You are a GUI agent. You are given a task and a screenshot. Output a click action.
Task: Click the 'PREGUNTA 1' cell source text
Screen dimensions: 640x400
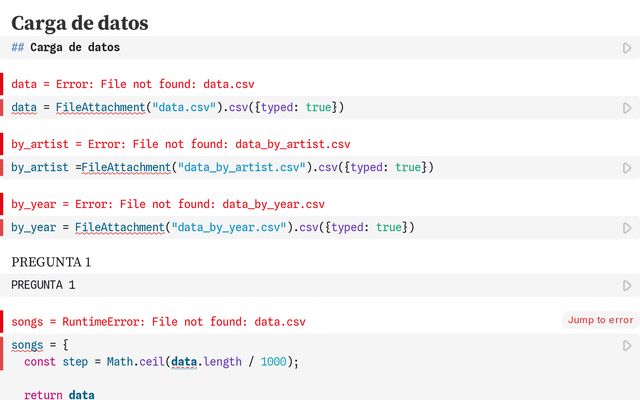43,285
